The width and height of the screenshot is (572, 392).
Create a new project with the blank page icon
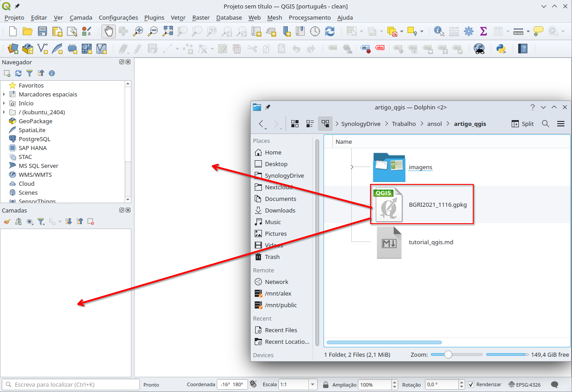coord(13,31)
